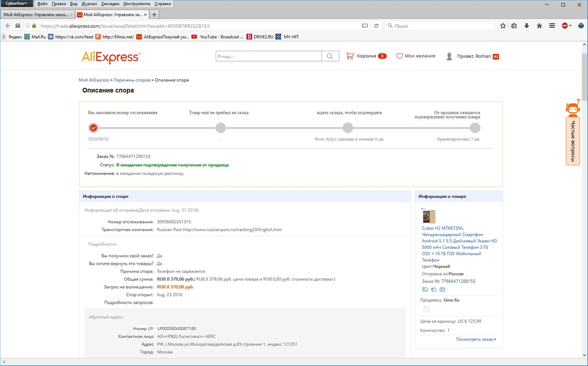The width and height of the screenshot is (588, 366).
Task: Open order number link 77664471288153 in product info
Action: pos(458,281)
